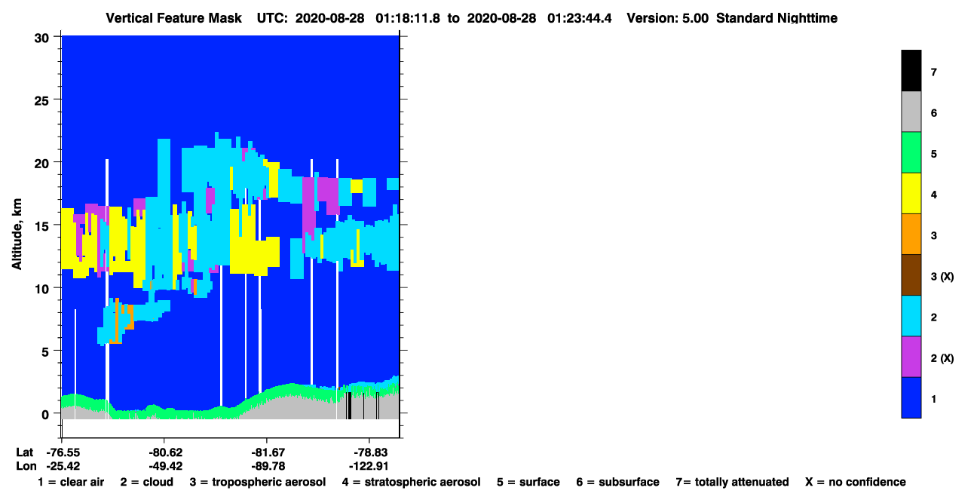Click the cyan color bar segment labeled 2
Image resolution: width=980 pixels, height=503 pixels.
[x=911, y=315]
